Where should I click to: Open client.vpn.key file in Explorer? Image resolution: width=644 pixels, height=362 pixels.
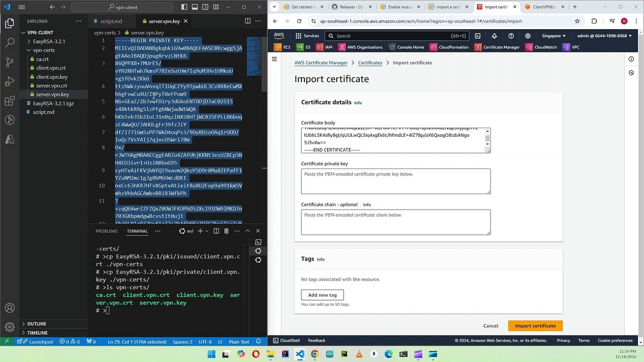[x=52, y=77]
